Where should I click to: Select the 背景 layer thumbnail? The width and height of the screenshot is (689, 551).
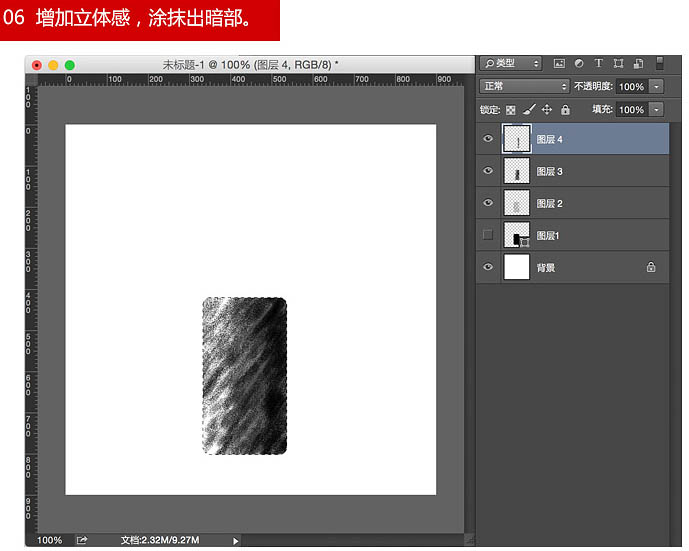click(x=516, y=267)
